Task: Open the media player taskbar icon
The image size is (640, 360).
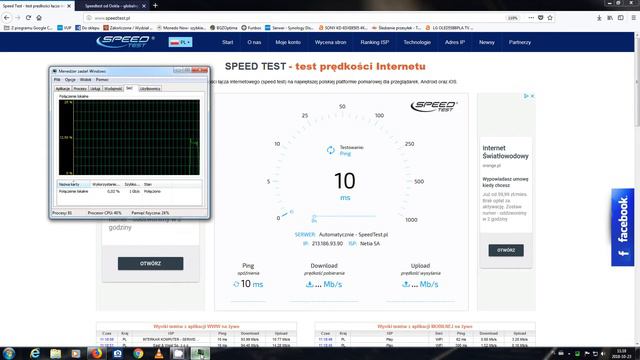Action: click(76, 353)
